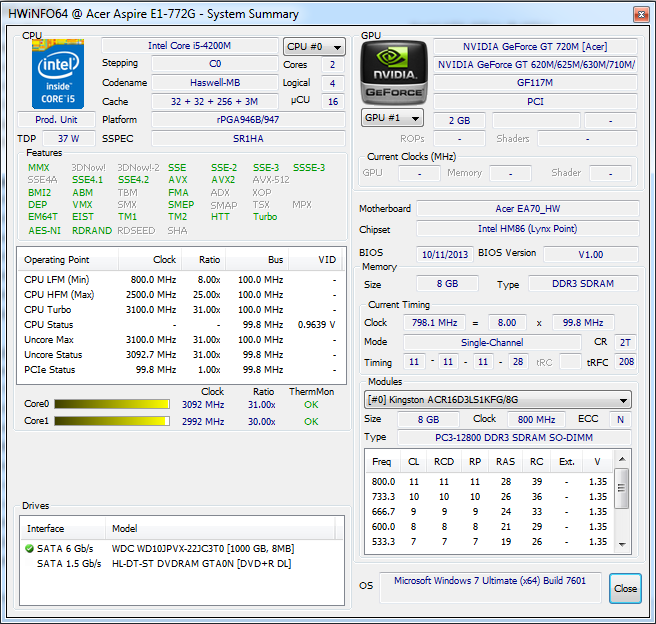Click the AVX2 feature label
This screenshot has width=656, height=624.
pyautogui.click(x=223, y=180)
